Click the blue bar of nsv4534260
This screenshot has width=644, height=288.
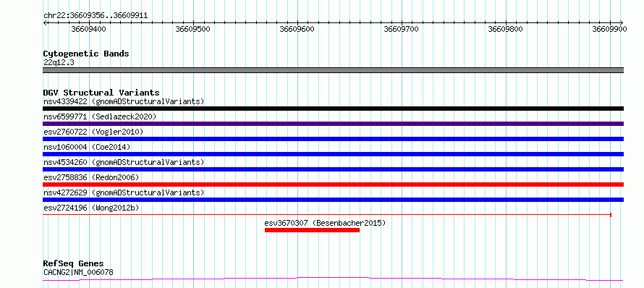[333, 169]
